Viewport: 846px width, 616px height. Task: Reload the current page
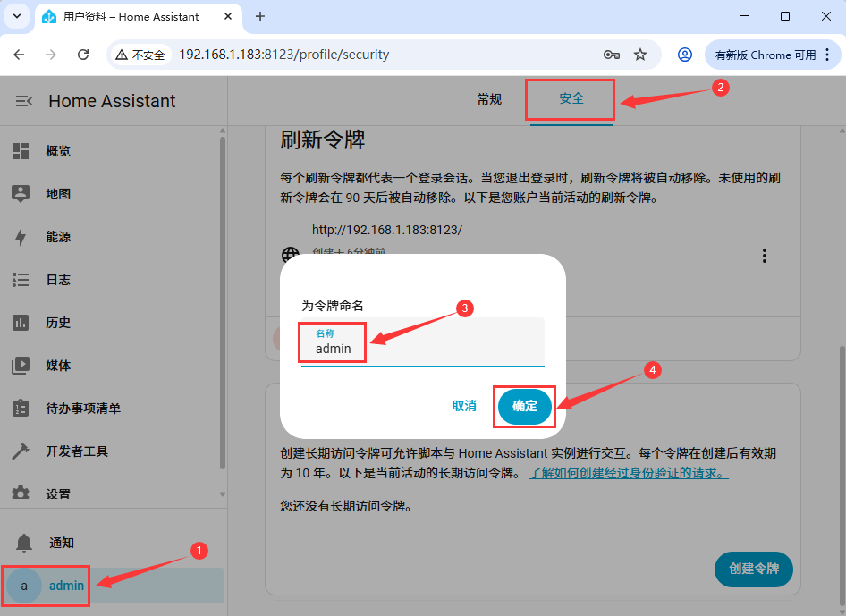83,55
